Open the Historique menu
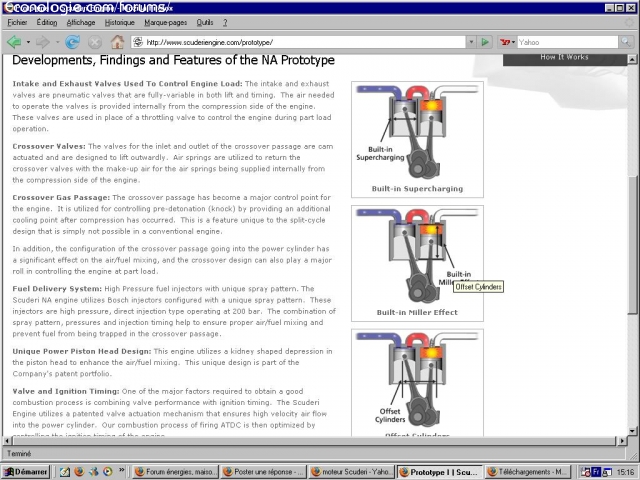 (x=119, y=21)
